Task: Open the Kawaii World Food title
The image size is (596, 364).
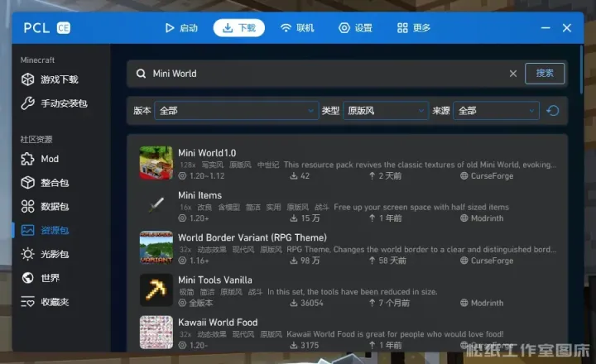Action: (x=218, y=322)
